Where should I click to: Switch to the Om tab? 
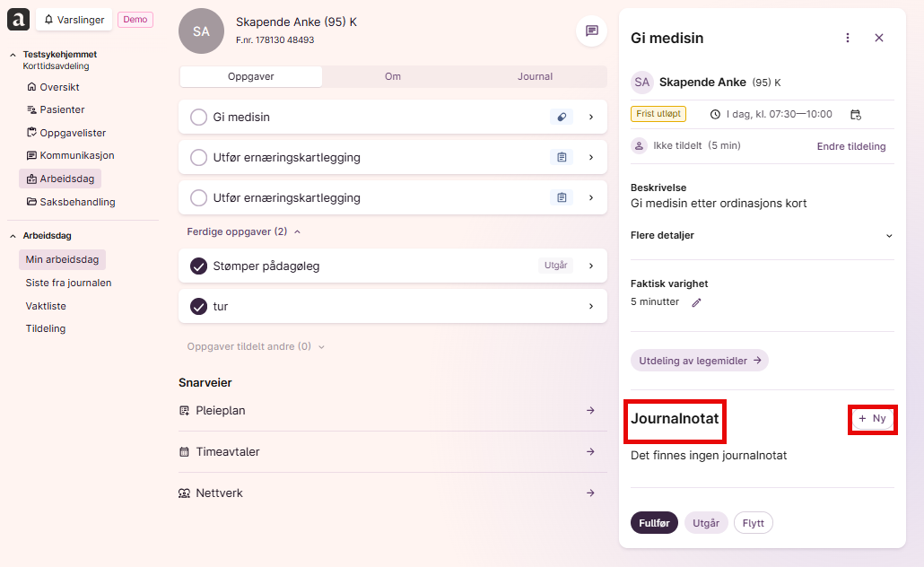[x=393, y=76]
